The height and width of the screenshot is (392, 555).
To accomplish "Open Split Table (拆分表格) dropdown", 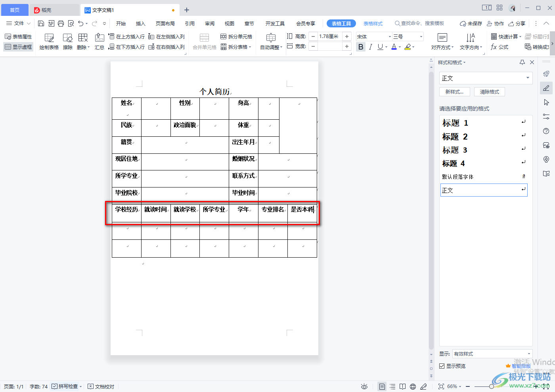I will click(236, 47).
